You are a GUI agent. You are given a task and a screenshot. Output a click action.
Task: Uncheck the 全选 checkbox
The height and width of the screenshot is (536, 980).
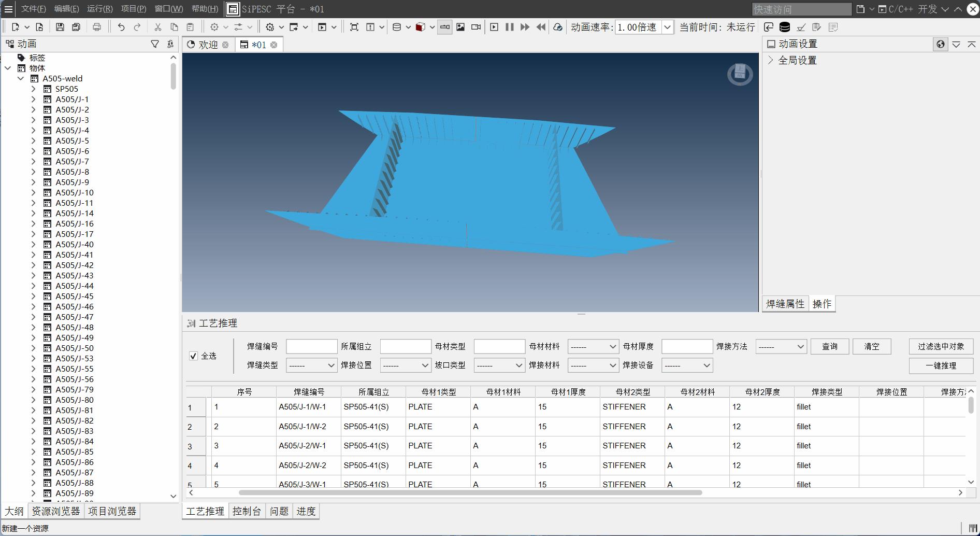[194, 356]
